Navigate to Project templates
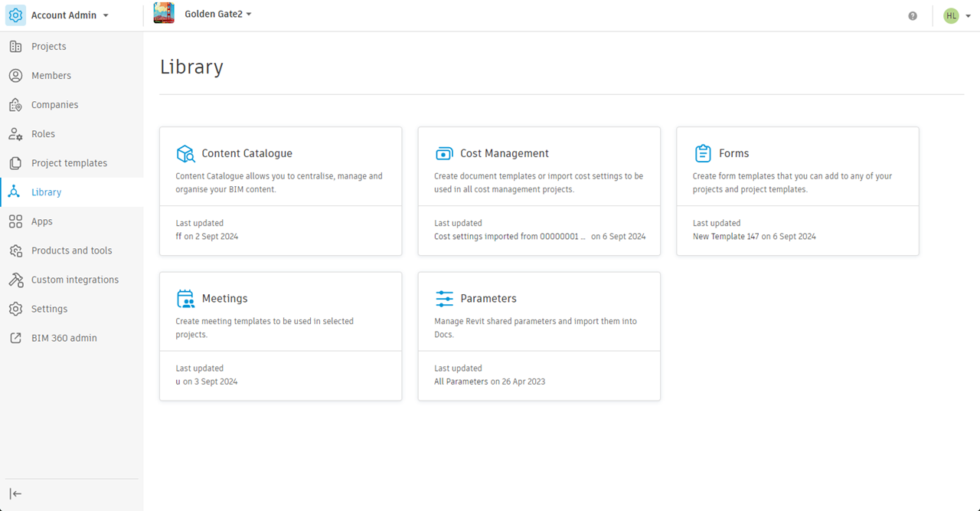The width and height of the screenshot is (980, 511). click(x=69, y=163)
